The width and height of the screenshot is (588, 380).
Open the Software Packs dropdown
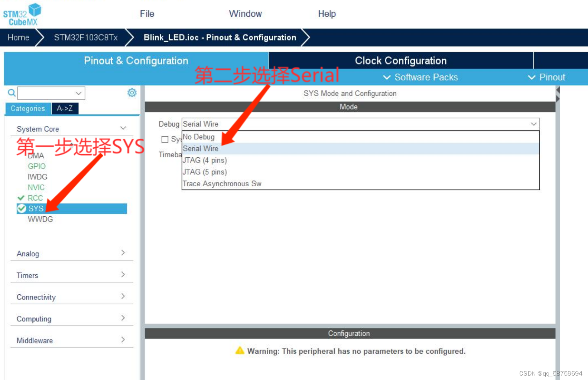(420, 77)
